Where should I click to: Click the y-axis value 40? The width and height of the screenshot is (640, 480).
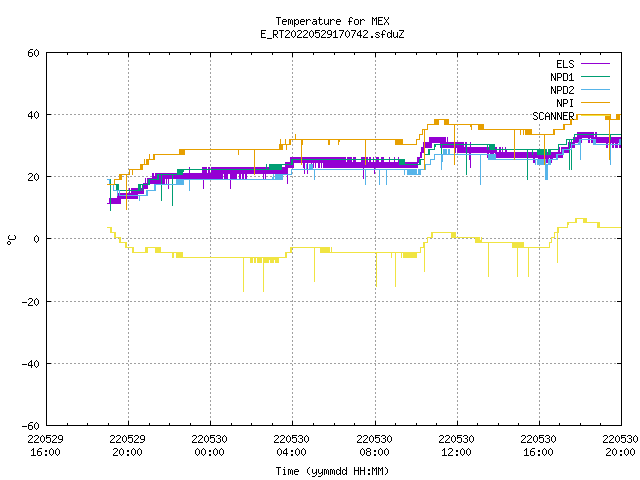(x=33, y=115)
